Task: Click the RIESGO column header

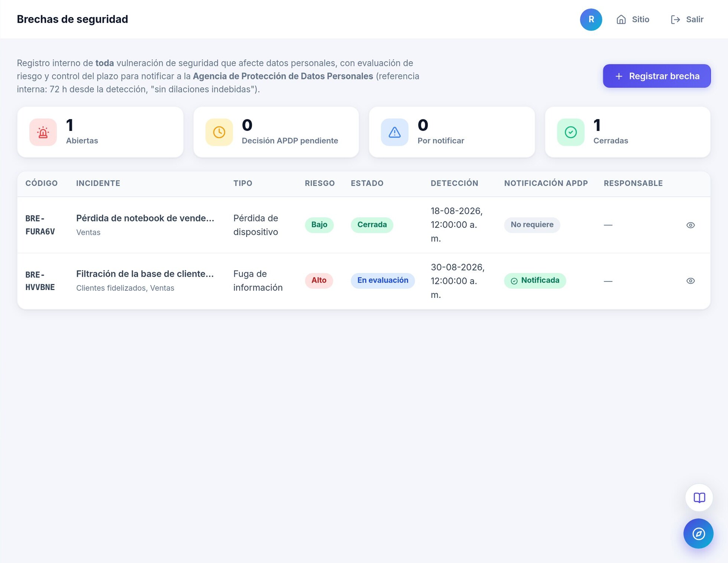Action: pos(319,183)
